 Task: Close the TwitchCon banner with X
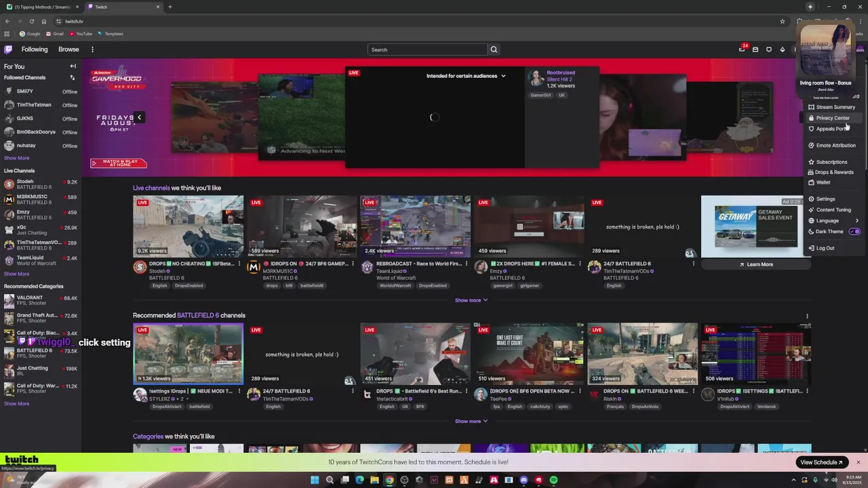pos(858,462)
